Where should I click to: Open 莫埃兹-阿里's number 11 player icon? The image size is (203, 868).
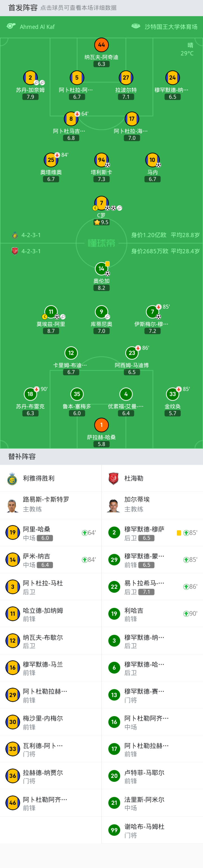point(51,312)
